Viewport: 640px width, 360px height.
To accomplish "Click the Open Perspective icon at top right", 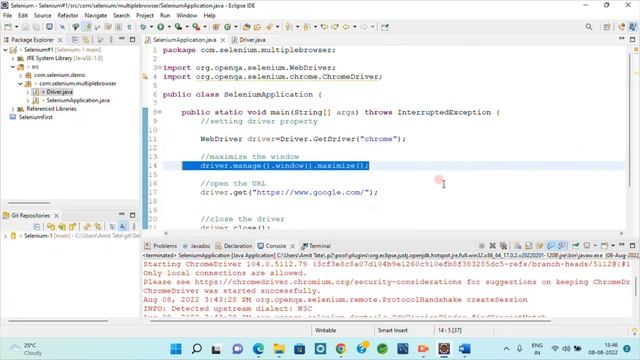I will point(607,27).
